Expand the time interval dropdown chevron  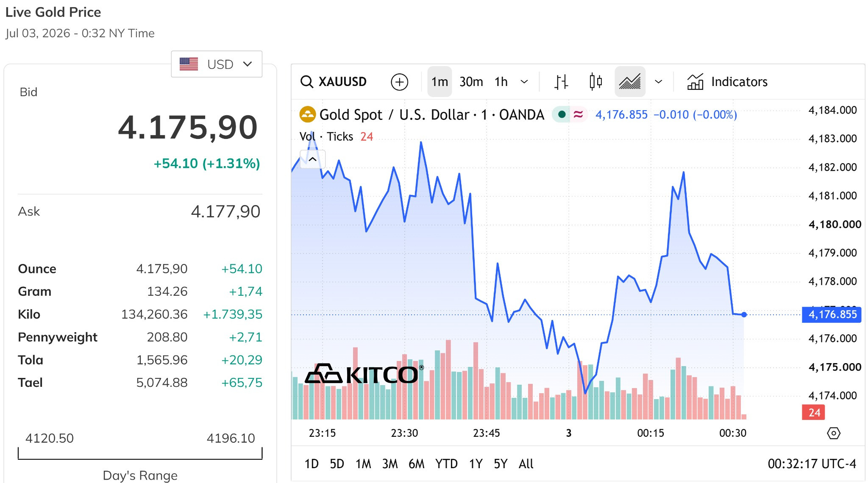[524, 81]
